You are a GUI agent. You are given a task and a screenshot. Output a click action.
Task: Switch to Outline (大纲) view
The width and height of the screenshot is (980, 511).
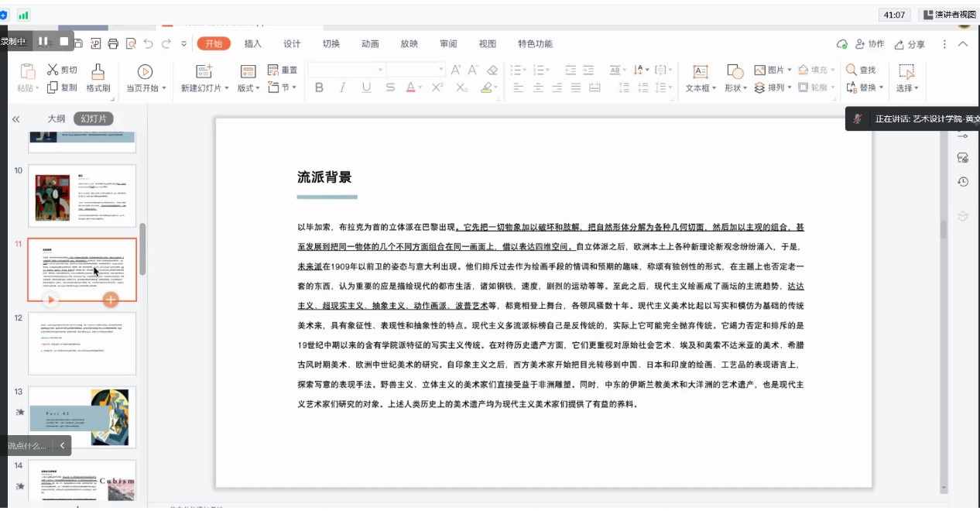tap(57, 118)
